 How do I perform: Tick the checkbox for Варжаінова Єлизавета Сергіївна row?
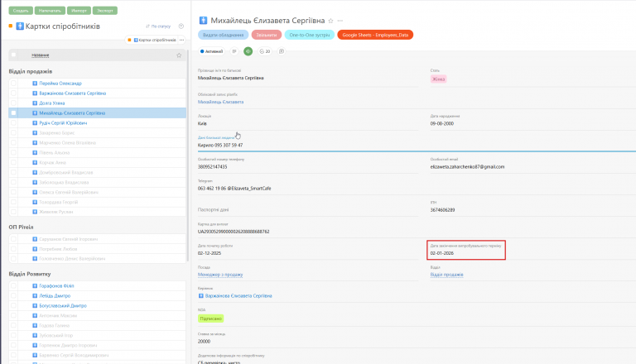click(13, 93)
